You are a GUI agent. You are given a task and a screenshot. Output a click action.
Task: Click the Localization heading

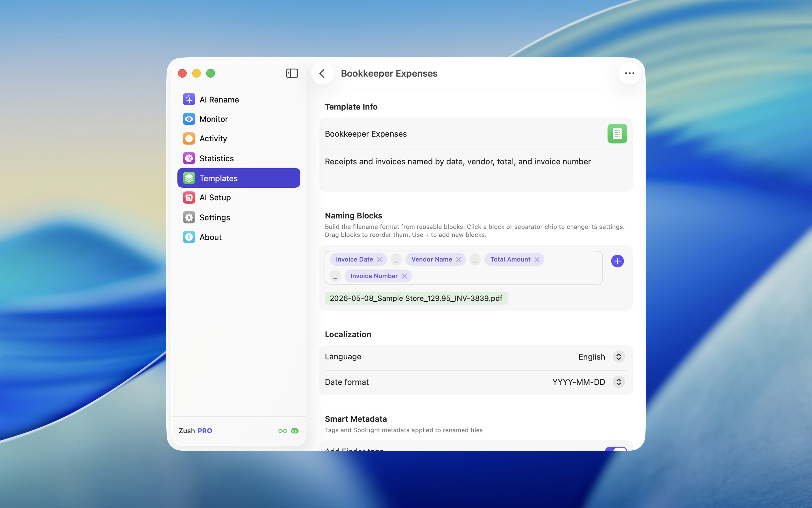pyautogui.click(x=348, y=334)
